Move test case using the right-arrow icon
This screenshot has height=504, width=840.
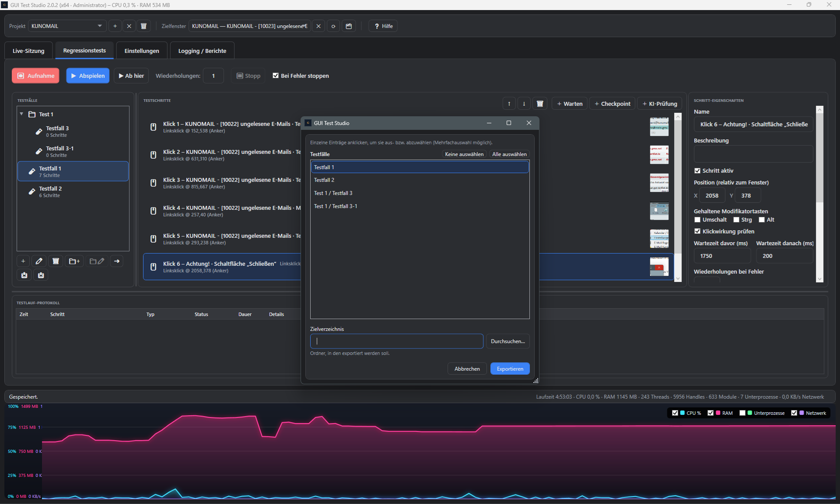coord(117,261)
